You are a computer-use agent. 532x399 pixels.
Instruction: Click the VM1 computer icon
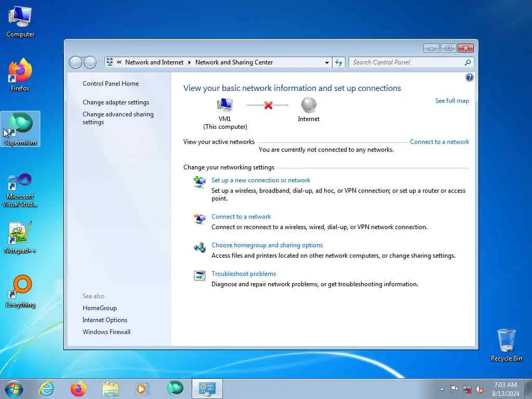coord(224,105)
